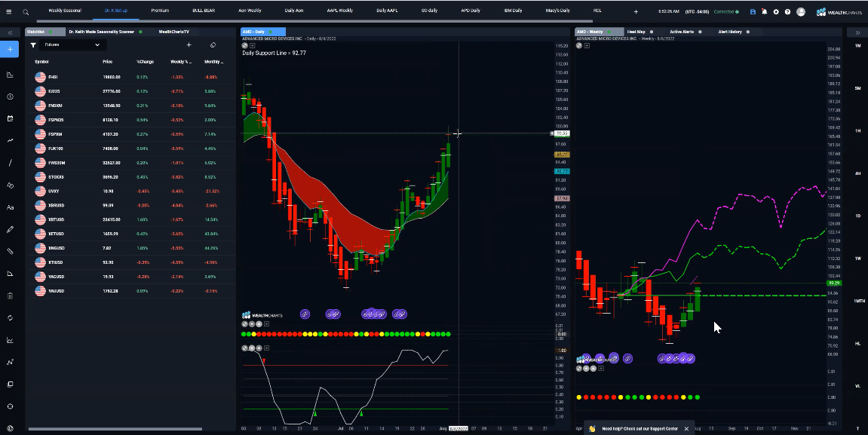Click the trash delete drawings icon
The height and width of the screenshot is (435, 868).
pyautogui.click(x=10, y=296)
